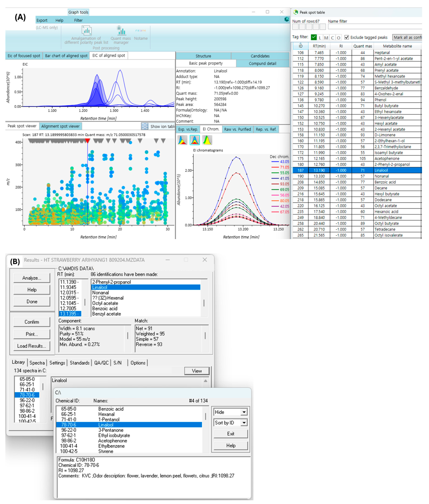Click the Notame post processing icon

[x=141, y=31]
